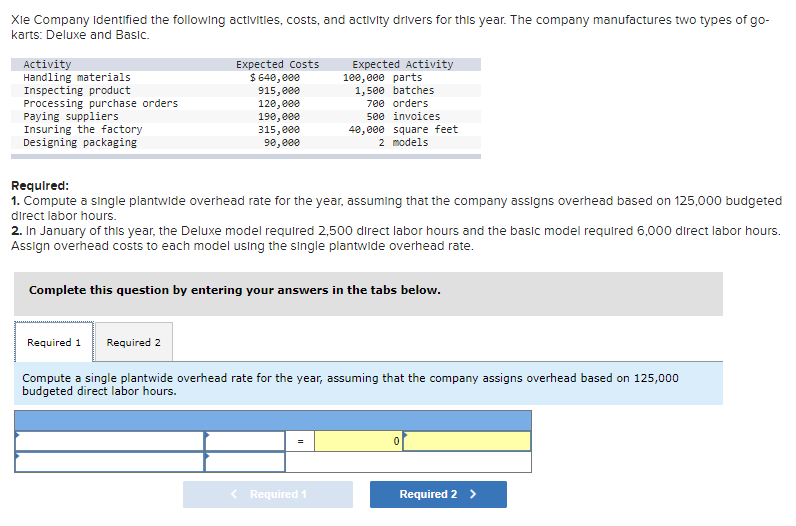Click the '500 invoices' activity value
Viewport: 796px width, 526px height.
coord(404,117)
